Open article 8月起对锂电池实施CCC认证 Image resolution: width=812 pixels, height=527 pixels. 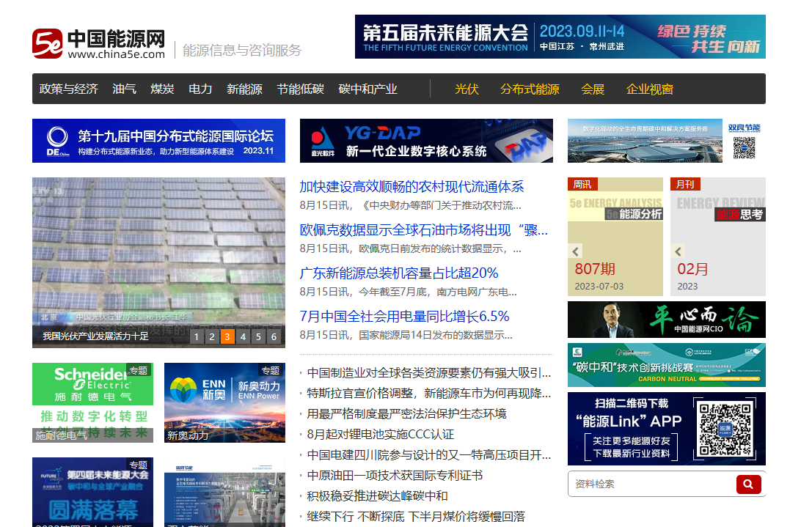click(x=380, y=435)
